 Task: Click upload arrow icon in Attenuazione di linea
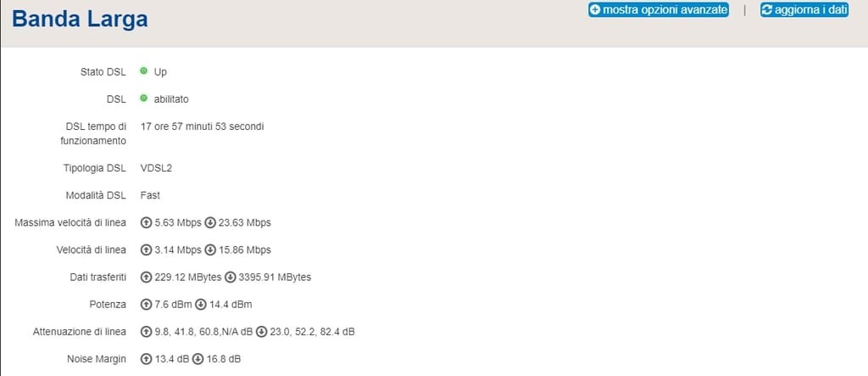tap(146, 332)
